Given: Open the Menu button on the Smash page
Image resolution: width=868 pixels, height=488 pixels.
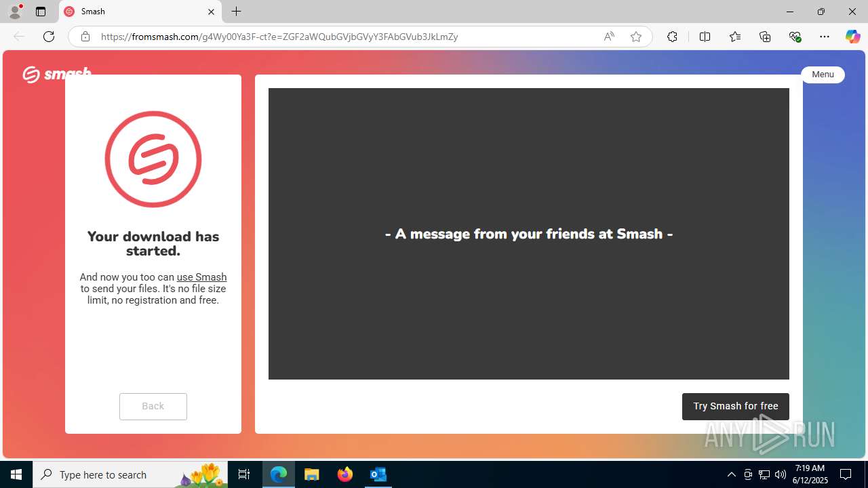Looking at the screenshot, I should point(823,75).
